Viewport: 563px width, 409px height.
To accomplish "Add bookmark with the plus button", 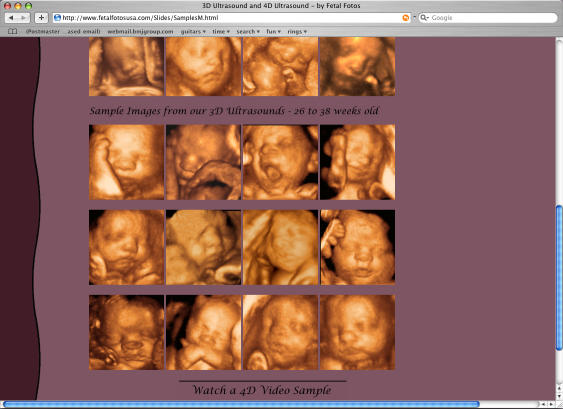I will tap(41, 18).
